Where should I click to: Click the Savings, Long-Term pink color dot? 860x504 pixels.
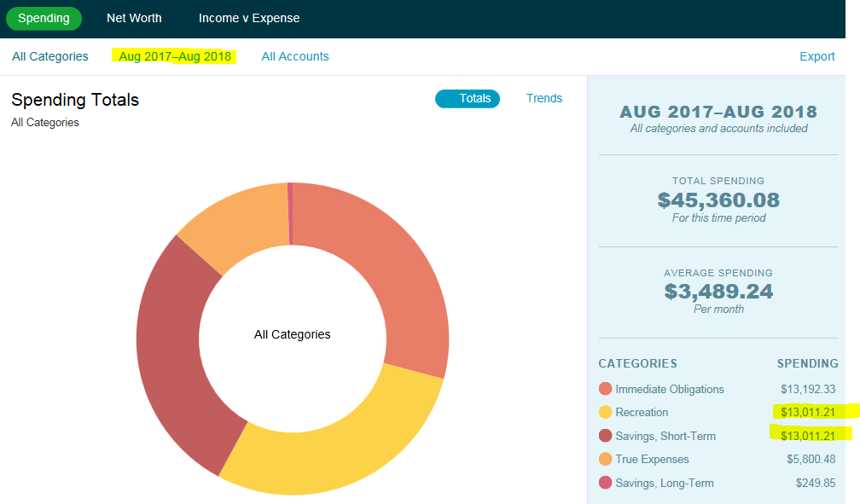[605, 483]
